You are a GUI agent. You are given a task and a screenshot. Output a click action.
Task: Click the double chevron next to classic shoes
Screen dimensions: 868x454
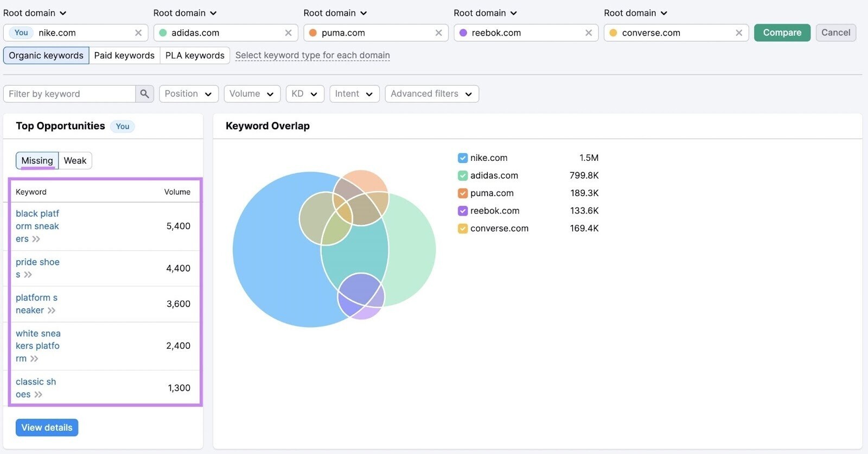pyautogui.click(x=38, y=395)
